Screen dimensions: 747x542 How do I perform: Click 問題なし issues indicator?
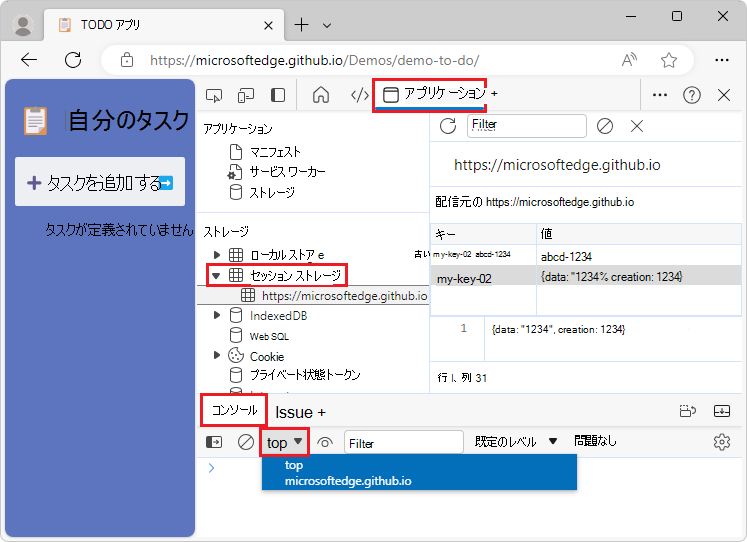[x=595, y=441]
